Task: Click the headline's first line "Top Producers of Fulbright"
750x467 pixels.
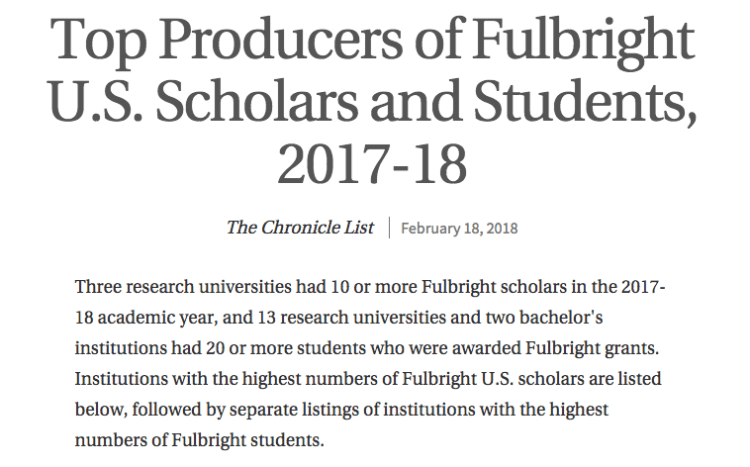Action: tap(374, 42)
